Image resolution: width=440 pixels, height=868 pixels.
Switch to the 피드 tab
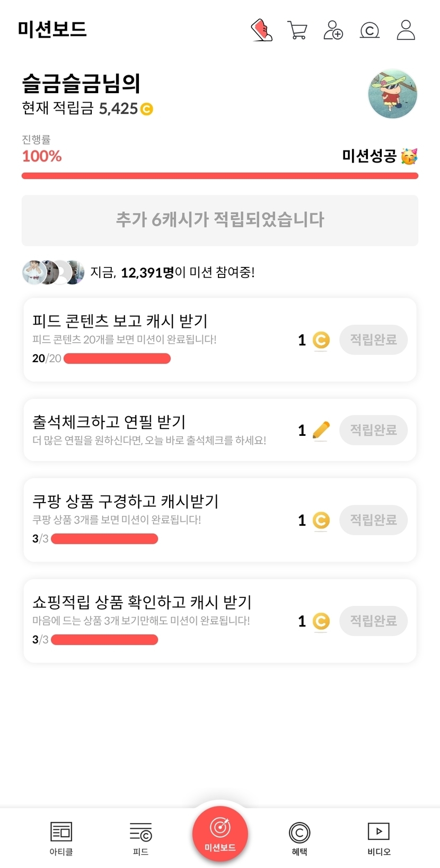(140, 838)
